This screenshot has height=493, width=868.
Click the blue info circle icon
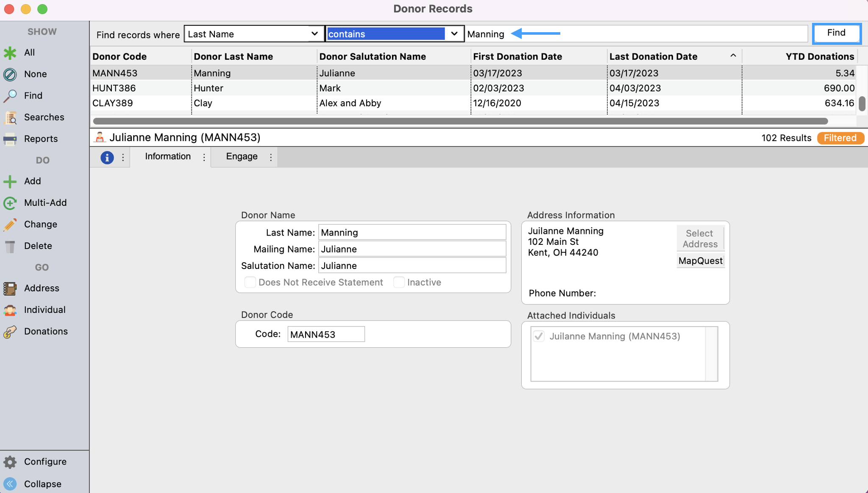coord(107,158)
